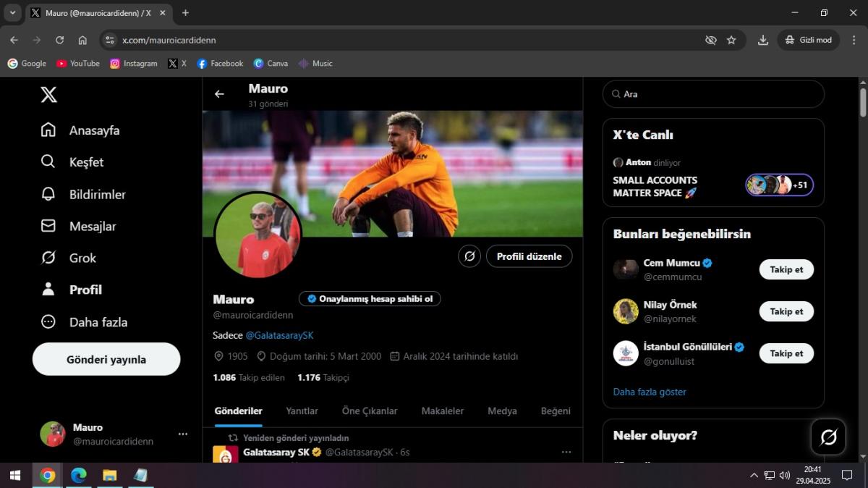Viewport: 868px width, 488px height.
Task: Follow Nilay Örnek with Takip et
Action: click(x=786, y=311)
